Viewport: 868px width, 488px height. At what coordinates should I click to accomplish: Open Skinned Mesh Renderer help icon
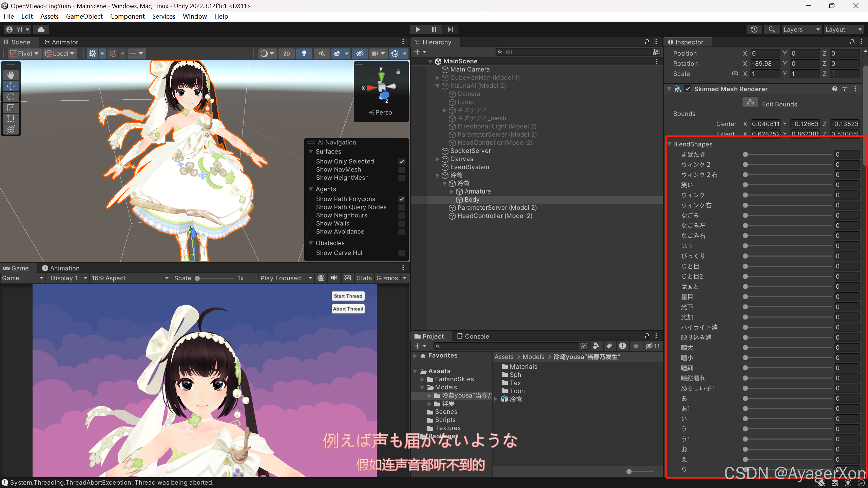coord(835,89)
